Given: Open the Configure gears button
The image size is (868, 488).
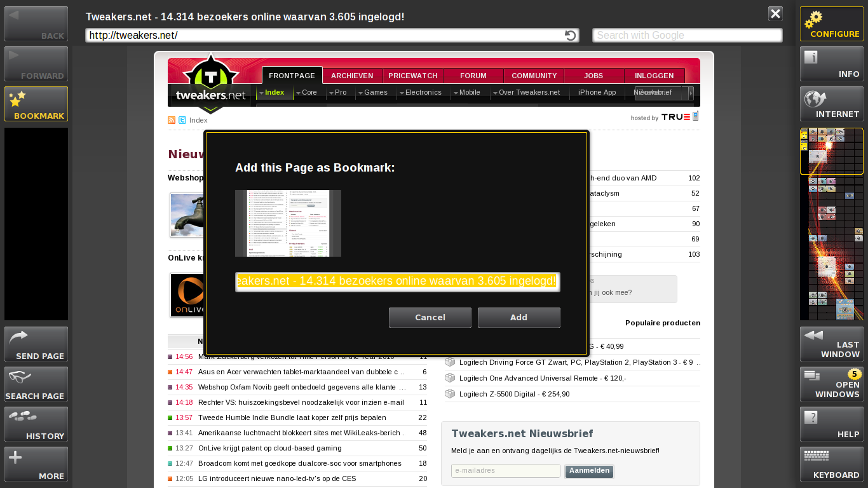Looking at the screenshot, I should pyautogui.click(x=832, y=24).
